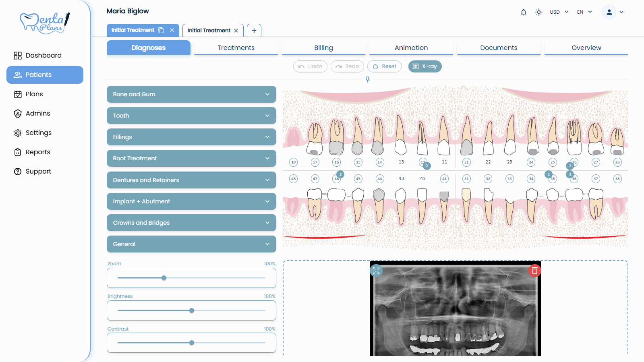Close the second Initial Treatment tab
Screen dimensions: 644x362
click(236, 31)
